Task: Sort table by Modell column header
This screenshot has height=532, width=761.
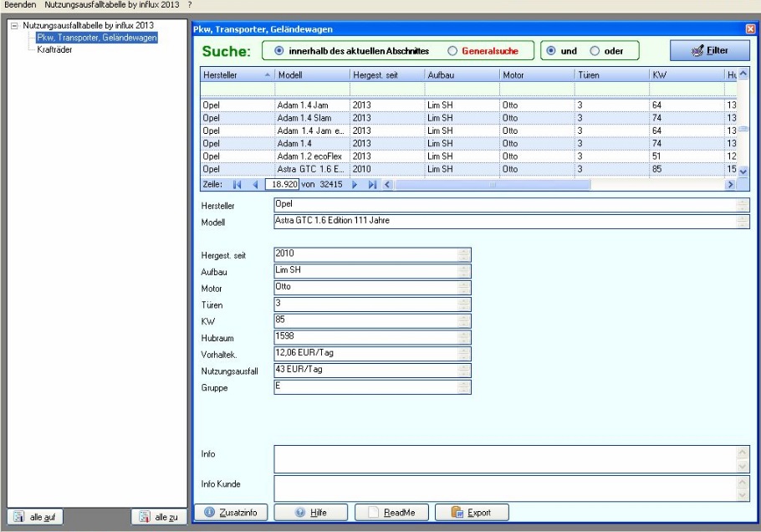Action: [x=312, y=74]
